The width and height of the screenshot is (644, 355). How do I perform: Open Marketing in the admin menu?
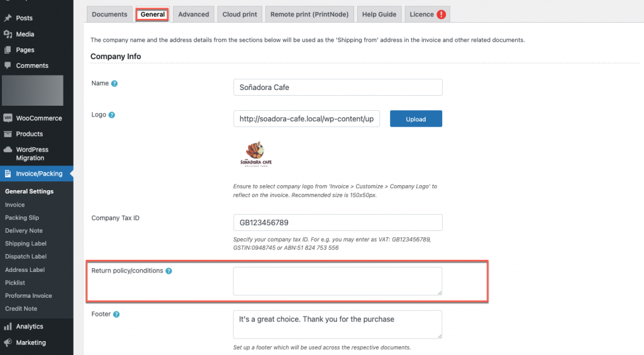point(31,342)
